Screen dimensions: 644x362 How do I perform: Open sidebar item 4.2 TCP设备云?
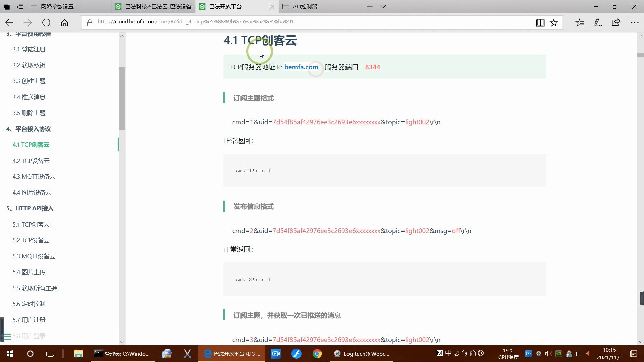point(31,161)
